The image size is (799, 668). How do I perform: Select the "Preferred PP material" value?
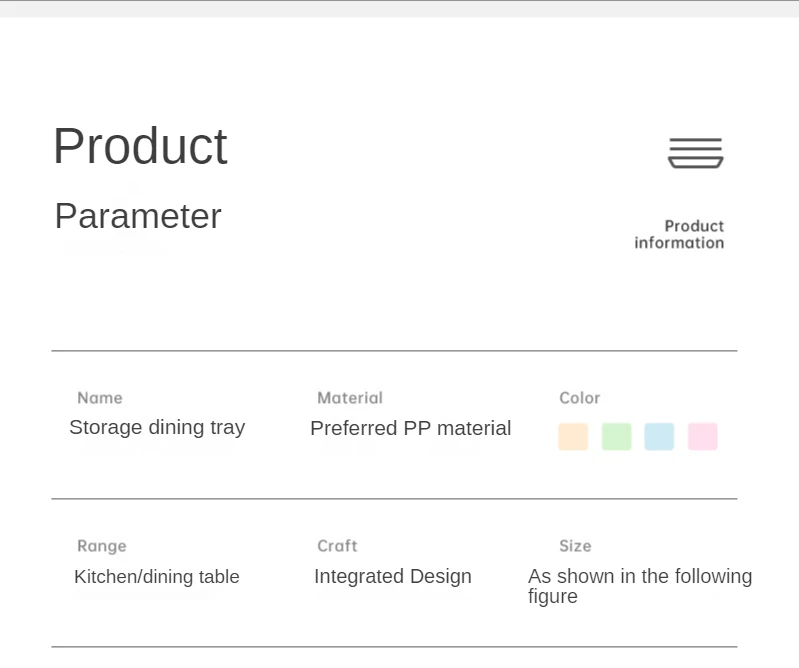coord(410,428)
